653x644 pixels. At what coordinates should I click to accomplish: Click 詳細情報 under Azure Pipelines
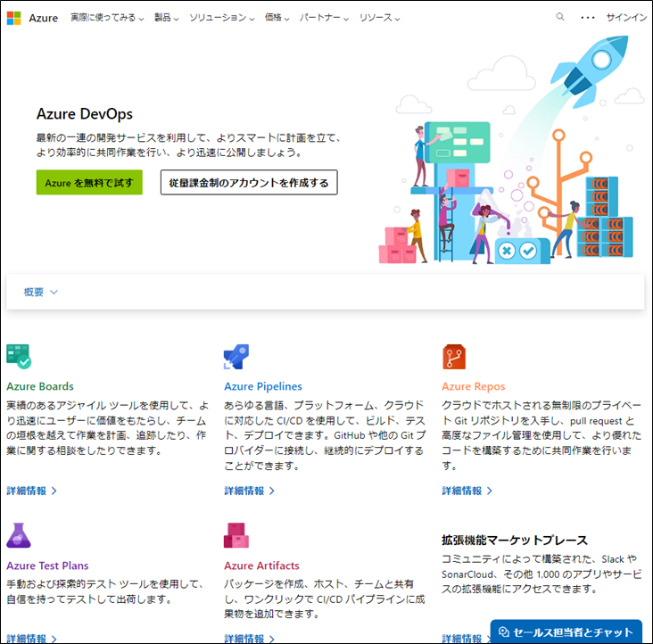click(x=249, y=491)
